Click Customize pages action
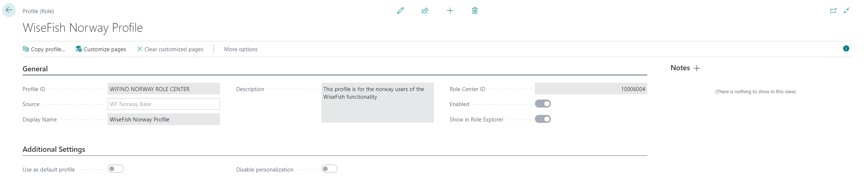Image resolution: width=868 pixels, height=188 pixels. point(101,49)
